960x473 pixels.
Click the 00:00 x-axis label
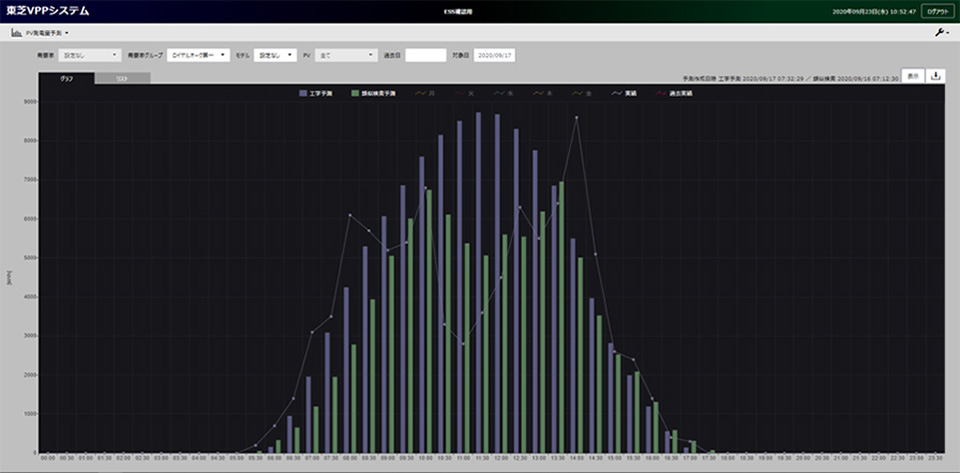[48, 457]
